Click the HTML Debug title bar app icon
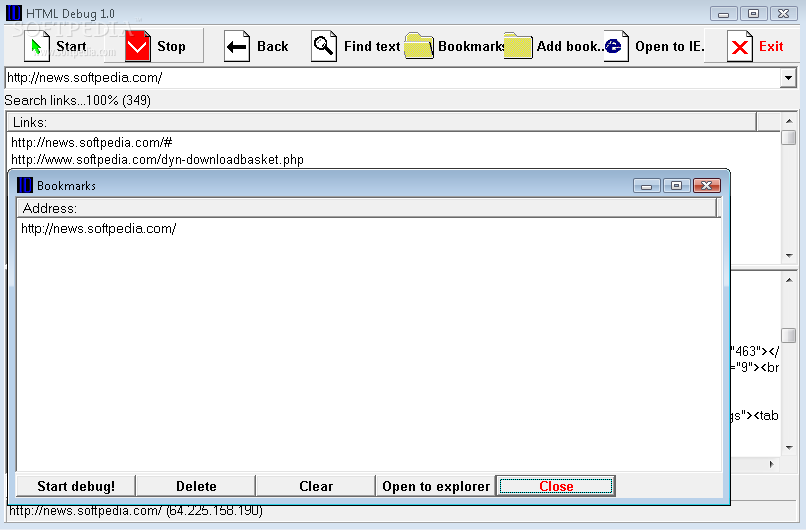 pyautogui.click(x=14, y=13)
